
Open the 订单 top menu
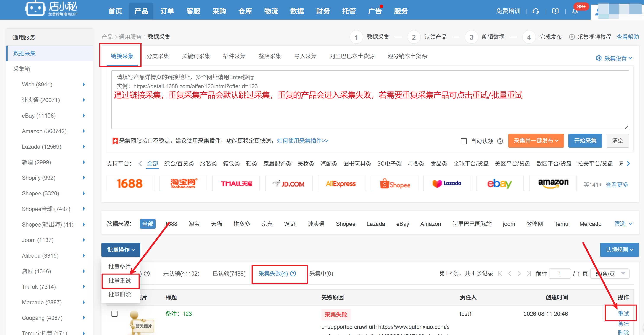[167, 11]
